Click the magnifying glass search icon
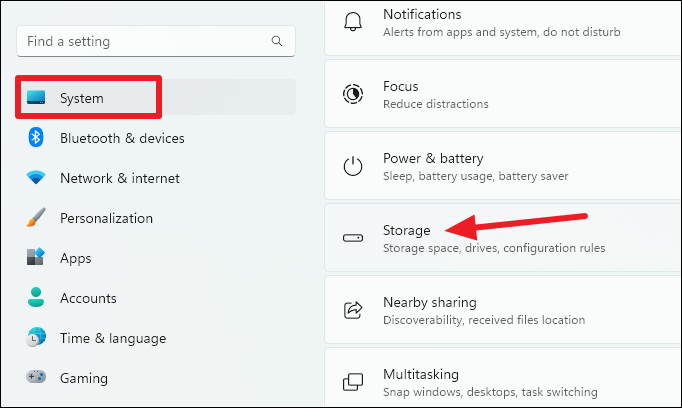682x408 pixels. pyautogui.click(x=277, y=42)
